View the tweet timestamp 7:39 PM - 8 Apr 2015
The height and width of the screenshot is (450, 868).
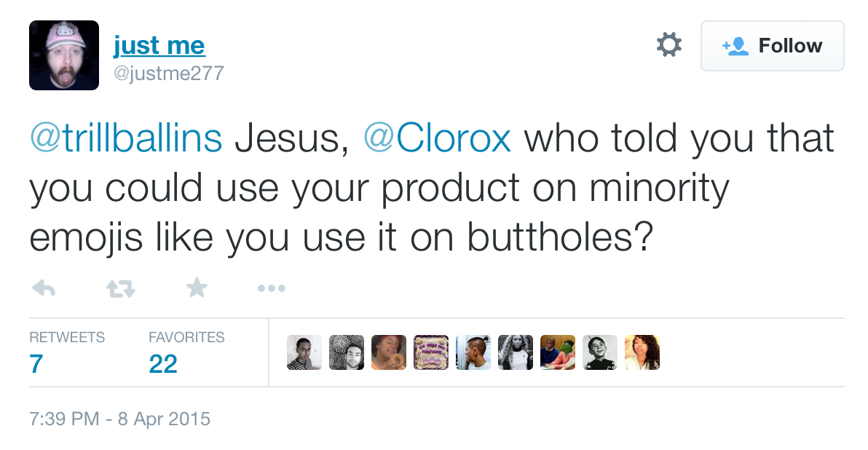click(119, 419)
